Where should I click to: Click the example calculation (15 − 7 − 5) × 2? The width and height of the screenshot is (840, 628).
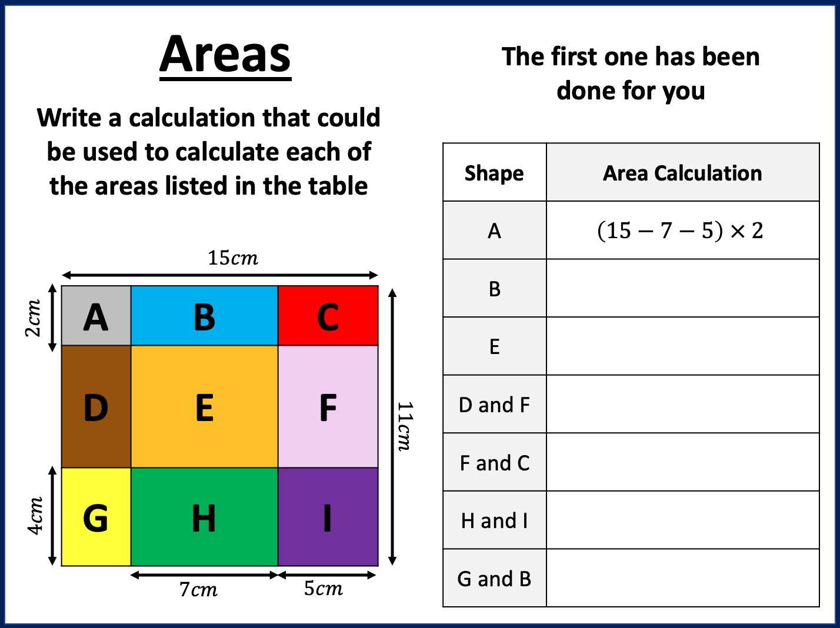coord(680,231)
